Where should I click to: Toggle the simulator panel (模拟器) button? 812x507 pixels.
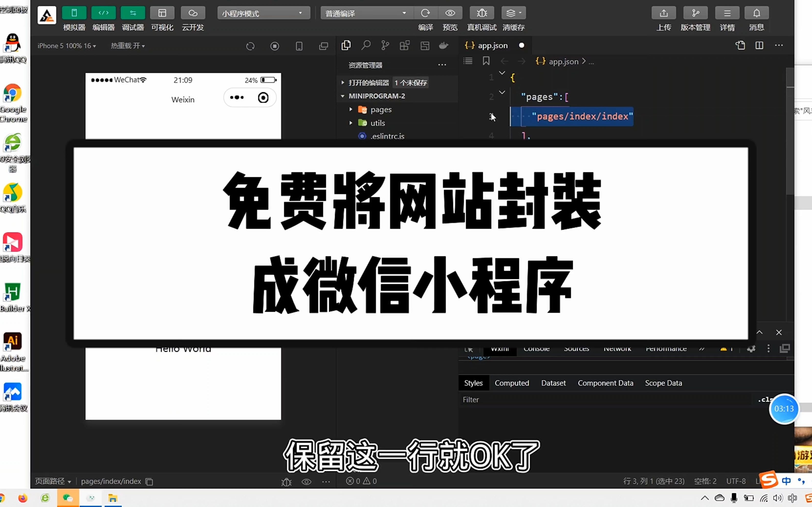click(x=74, y=13)
